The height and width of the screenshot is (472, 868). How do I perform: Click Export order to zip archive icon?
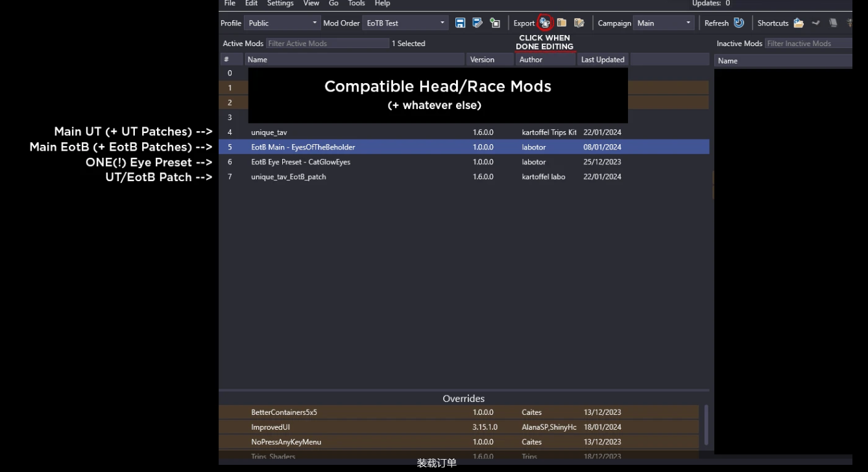(x=562, y=23)
